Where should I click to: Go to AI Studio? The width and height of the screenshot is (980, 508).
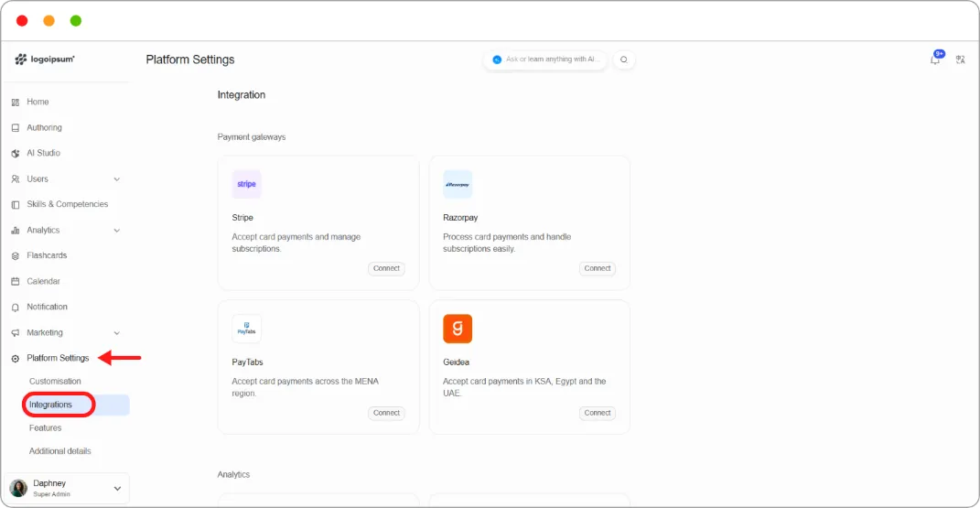(44, 153)
